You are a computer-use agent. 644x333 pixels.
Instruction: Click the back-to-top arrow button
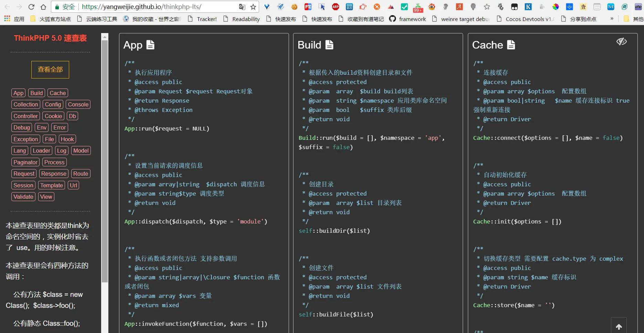pyautogui.click(x=619, y=326)
